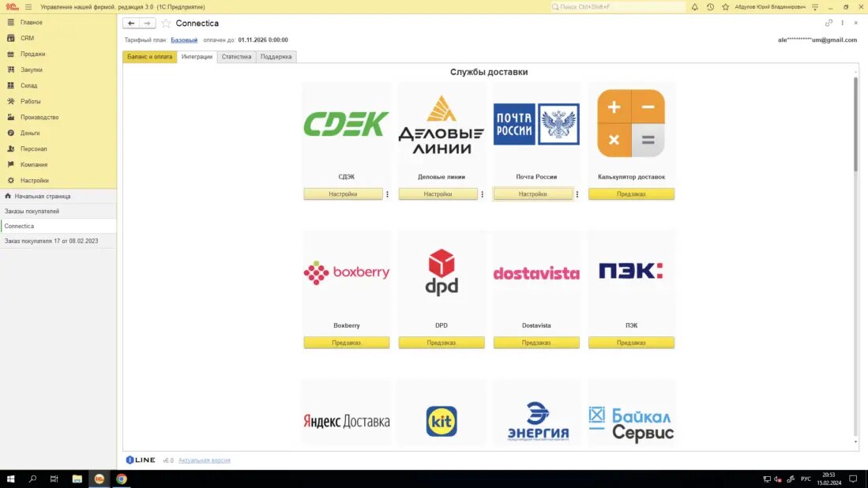
Task: Open favorites star in title bar
Action: coord(725,6)
